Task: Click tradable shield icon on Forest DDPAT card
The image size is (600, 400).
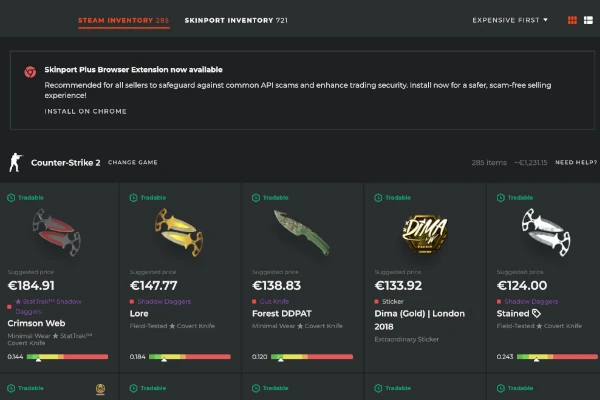Action: 256,198
